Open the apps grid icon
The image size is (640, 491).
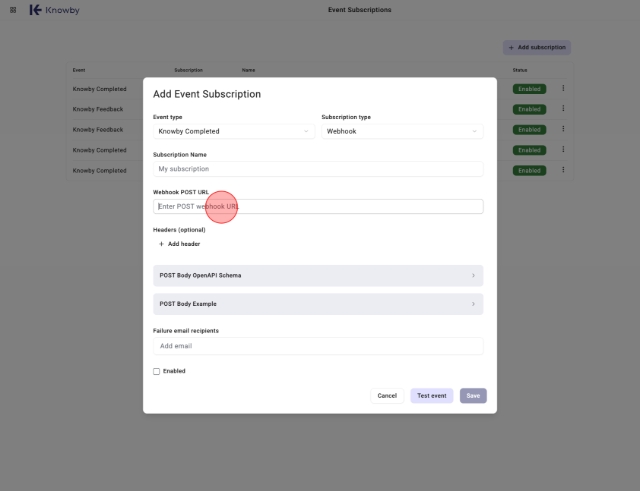[x=13, y=10]
